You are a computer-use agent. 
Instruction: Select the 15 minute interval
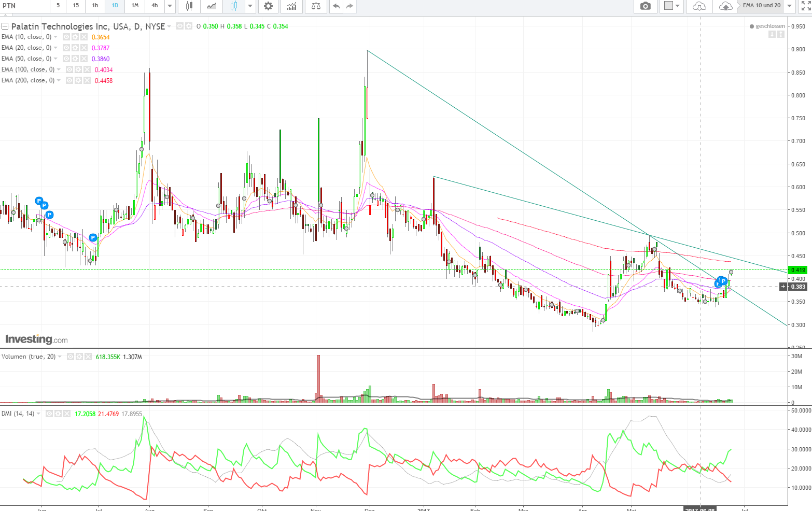pos(76,6)
